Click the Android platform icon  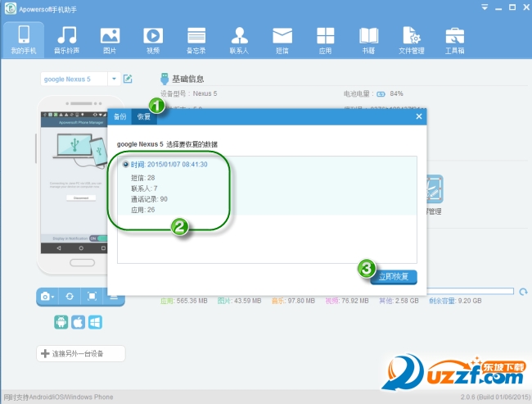coord(61,322)
